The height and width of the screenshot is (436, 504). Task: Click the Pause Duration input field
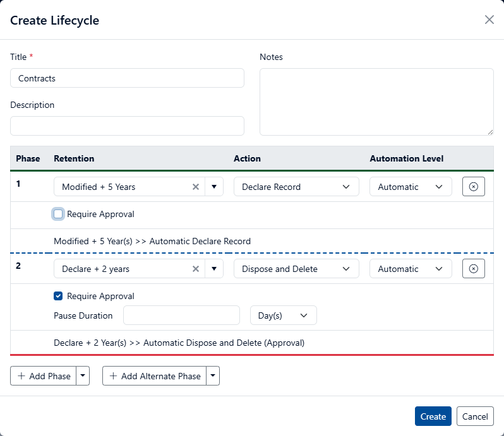[181, 315]
